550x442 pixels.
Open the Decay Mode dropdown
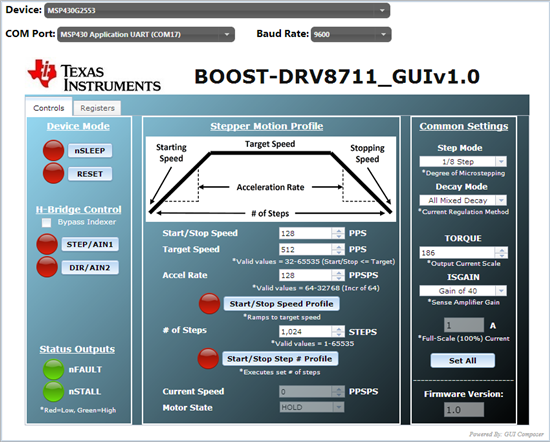[463, 200]
